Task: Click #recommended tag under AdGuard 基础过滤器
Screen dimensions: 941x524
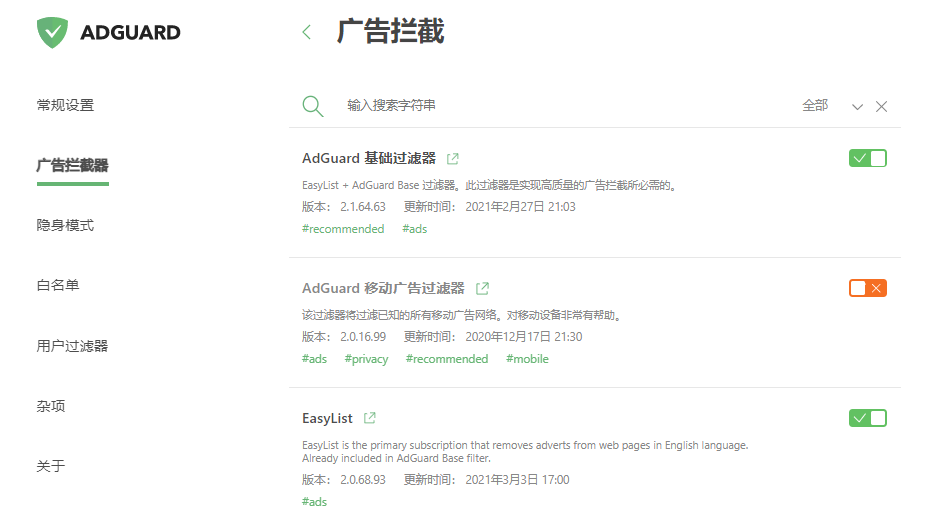Action: pyautogui.click(x=343, y=229)
